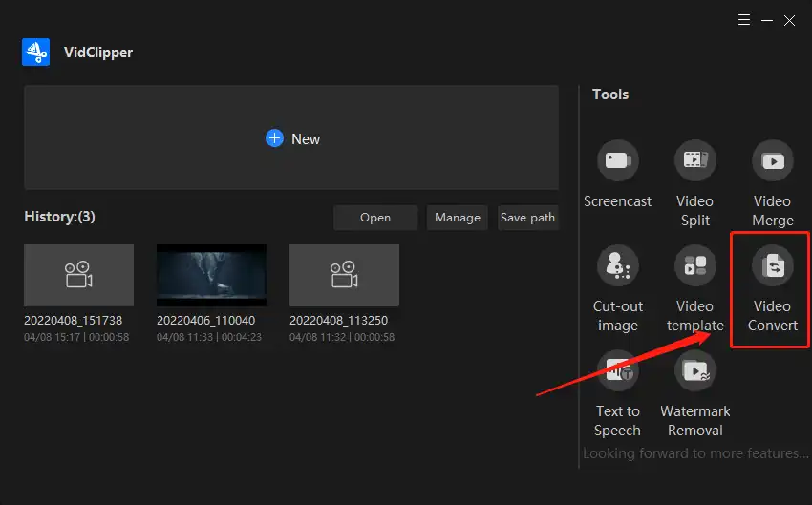The height and width of the screenshot is (505, 812).
Task: Click the Video Split label
Action: click(694, 211)
